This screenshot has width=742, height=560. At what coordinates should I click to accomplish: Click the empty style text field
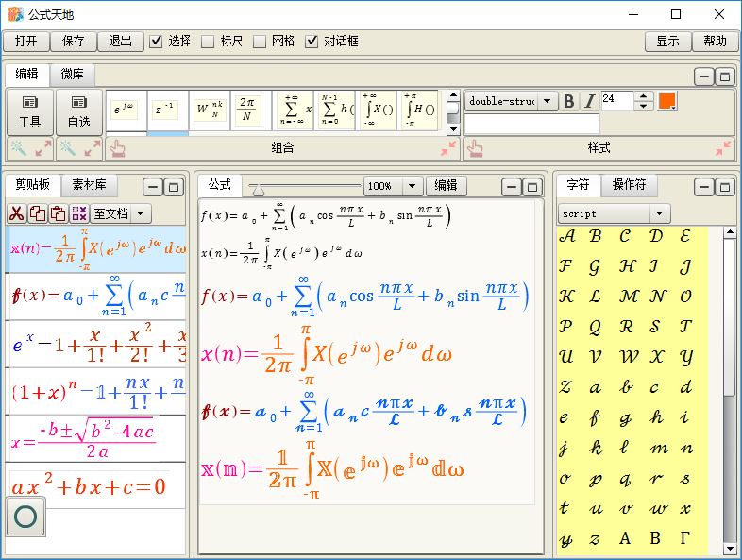click(x=532, y=125)
